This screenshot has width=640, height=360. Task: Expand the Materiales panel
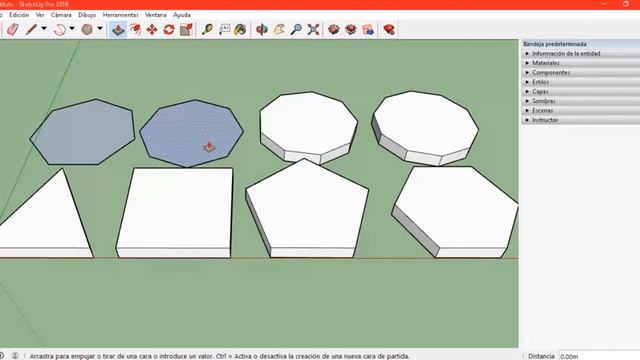point(581,63)
